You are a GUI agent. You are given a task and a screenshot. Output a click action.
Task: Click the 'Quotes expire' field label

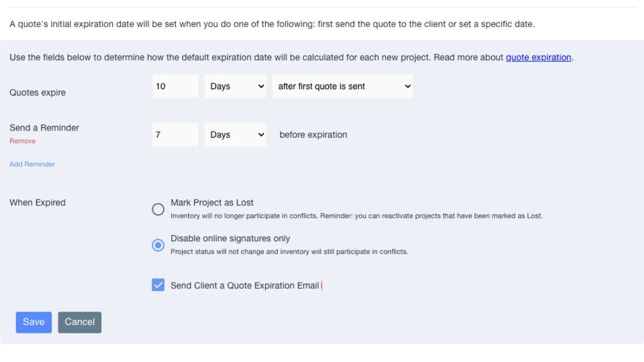coord(38,93)
